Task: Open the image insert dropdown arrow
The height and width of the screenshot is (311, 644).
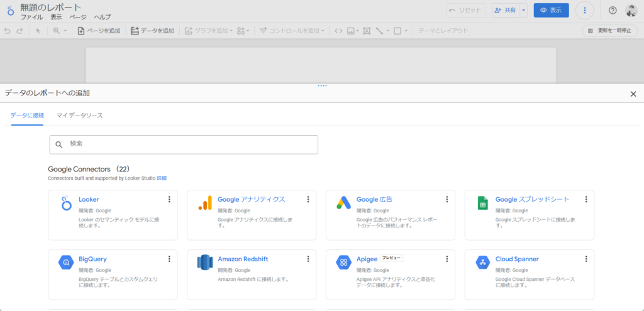Action: 358,31
